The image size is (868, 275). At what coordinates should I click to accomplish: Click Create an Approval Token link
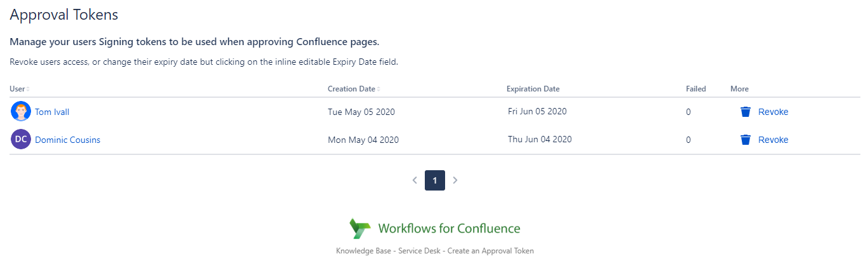pyautogui.click(x=491, y=251)
